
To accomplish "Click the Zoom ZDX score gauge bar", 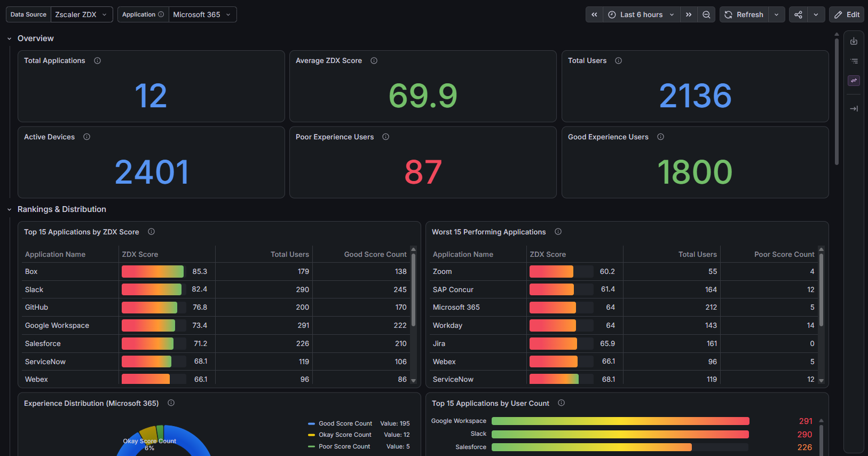I will 562,271.
